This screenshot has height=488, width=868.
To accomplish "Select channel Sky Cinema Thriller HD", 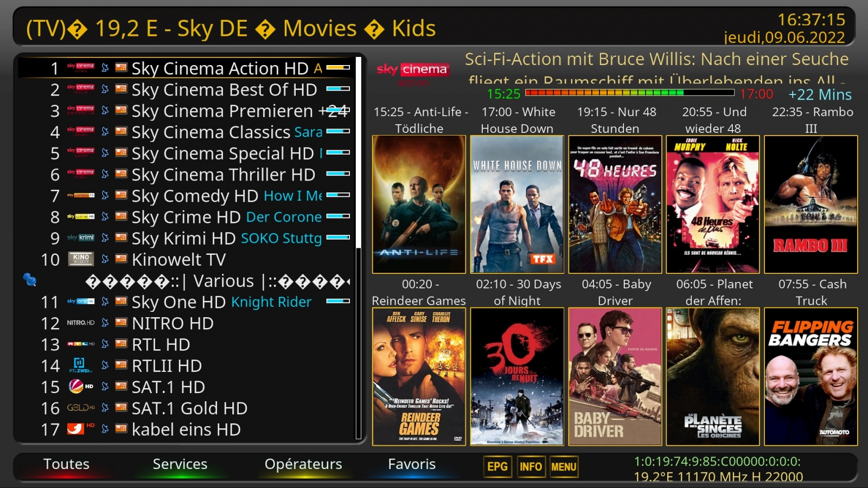I will (x=187, y=174).
